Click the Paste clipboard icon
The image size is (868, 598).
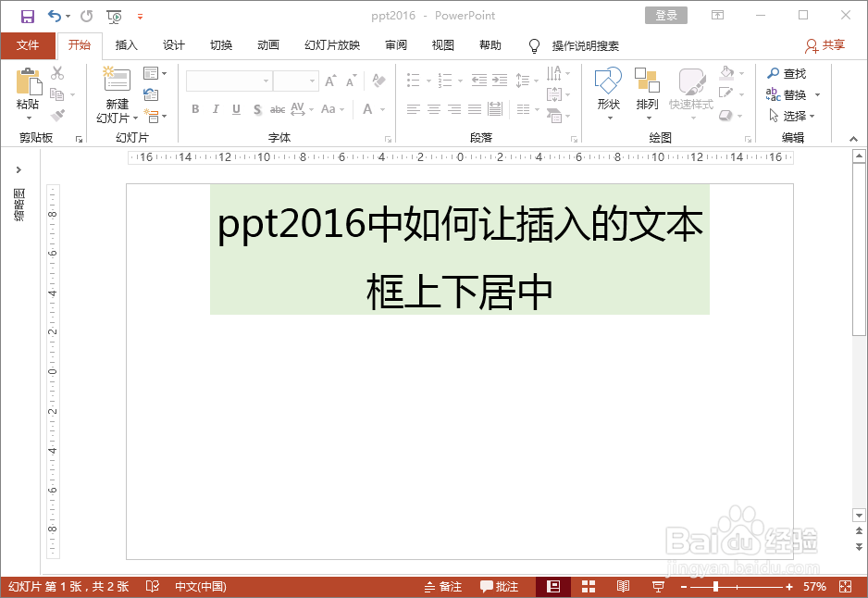click(x=29, y=81)
